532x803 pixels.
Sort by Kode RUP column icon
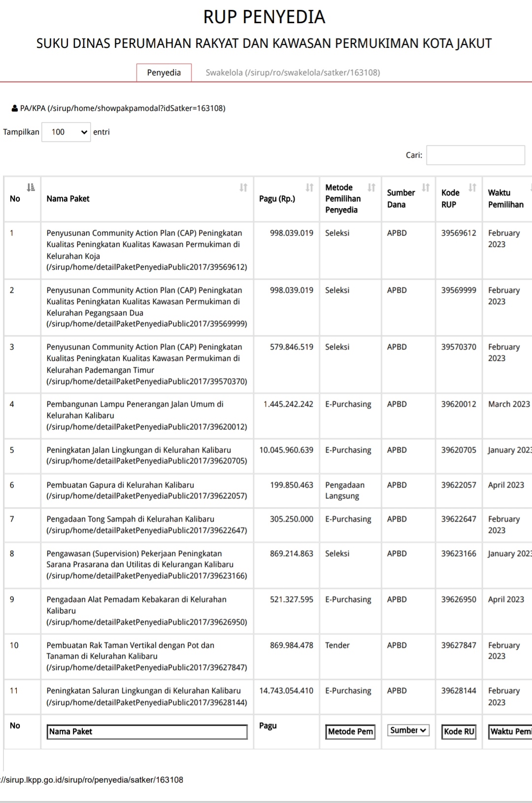472,187
